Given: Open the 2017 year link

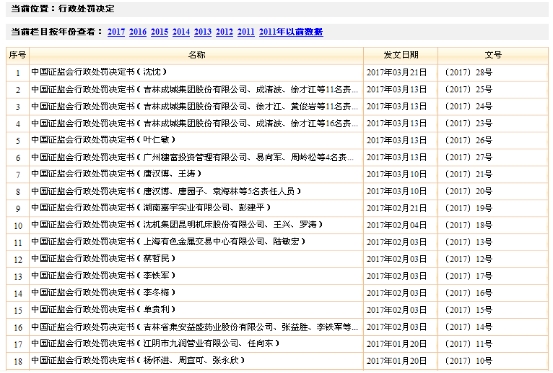Looking at the screenshot, I should pos(116,32).
